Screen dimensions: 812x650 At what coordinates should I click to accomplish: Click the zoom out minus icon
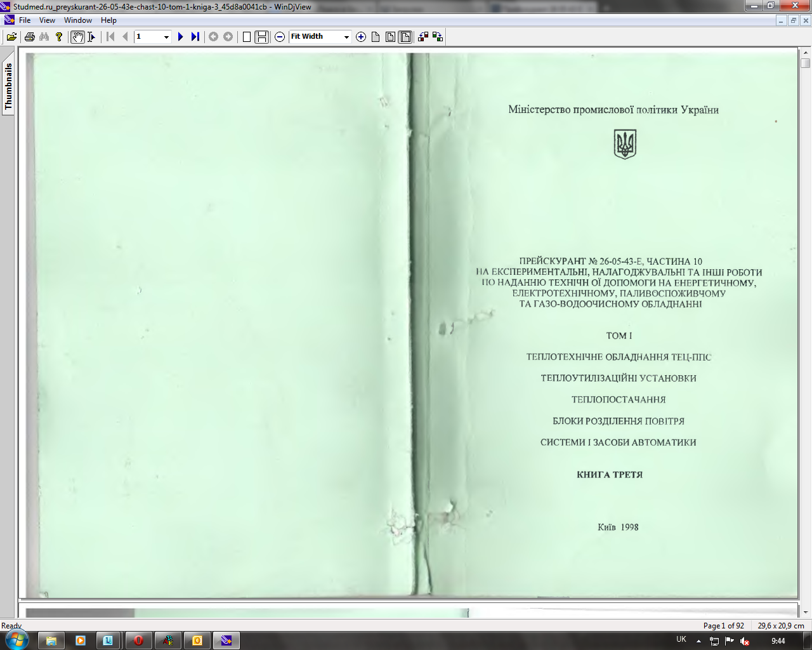pyautogui.click(x=280, y=37)
